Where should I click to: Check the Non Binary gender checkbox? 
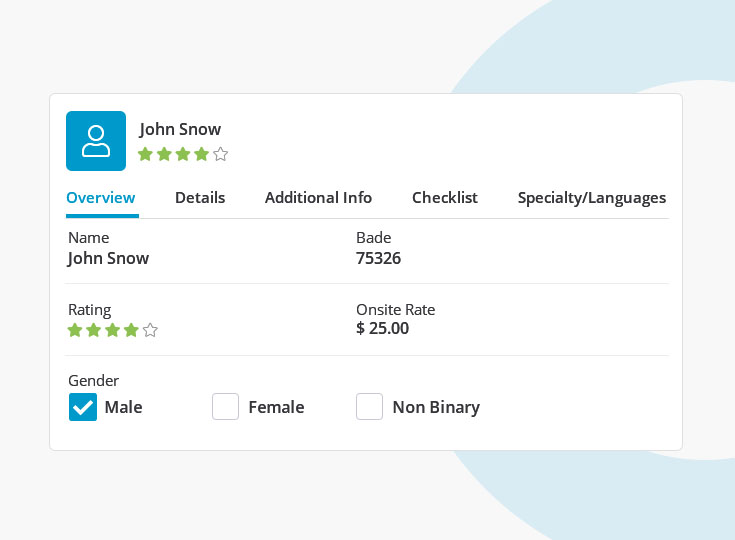370,407
